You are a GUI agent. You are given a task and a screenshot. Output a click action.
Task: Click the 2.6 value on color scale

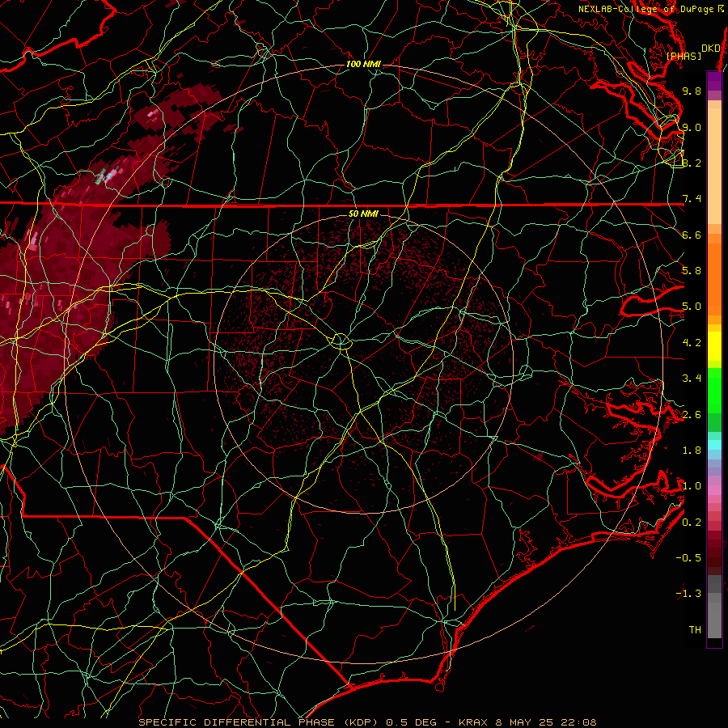pos(692,415)
